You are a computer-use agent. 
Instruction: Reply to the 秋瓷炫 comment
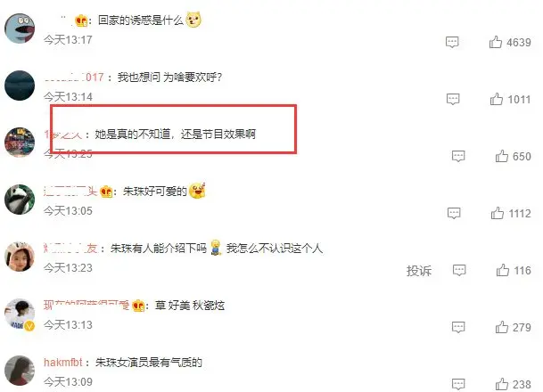[458, 327]
